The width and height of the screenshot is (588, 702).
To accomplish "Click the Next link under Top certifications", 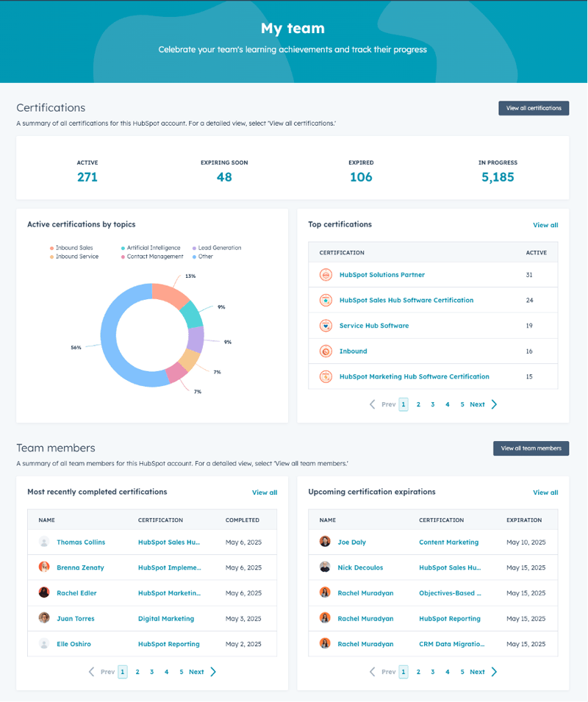I will pyautogui.click(x=477, y=405).
